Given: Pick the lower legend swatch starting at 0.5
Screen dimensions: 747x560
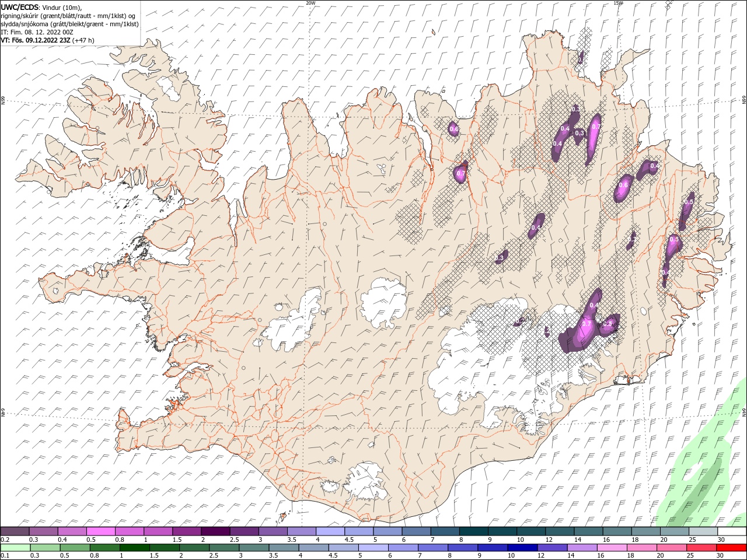Looking at the screenshot, I should coord(75,548).
